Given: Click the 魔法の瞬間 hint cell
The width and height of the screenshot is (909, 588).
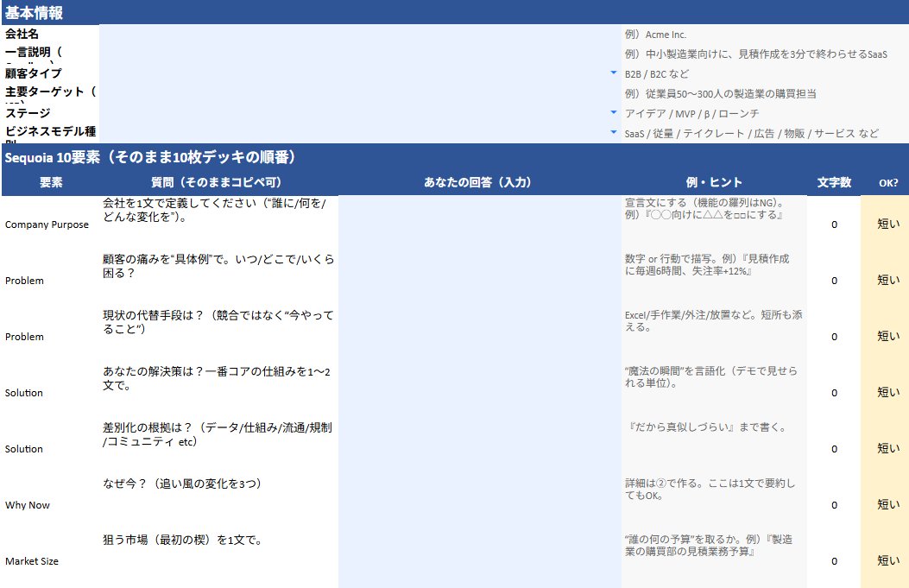Looking at the screenshot, I should [x=714, y=393].
